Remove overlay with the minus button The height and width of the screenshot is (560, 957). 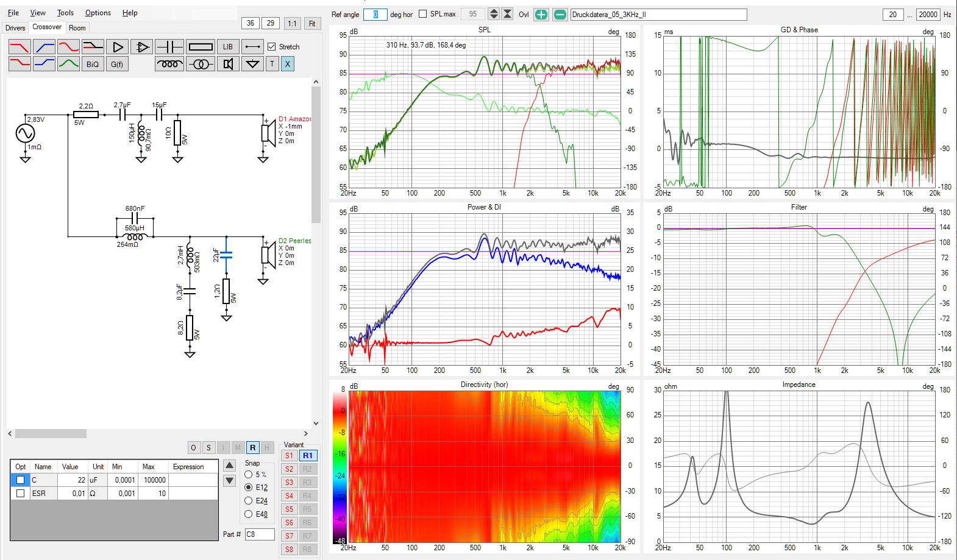point(560,15)
